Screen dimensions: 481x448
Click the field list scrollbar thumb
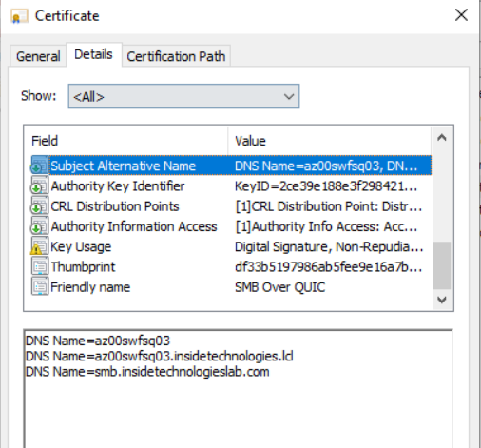[x=442, y=265]
